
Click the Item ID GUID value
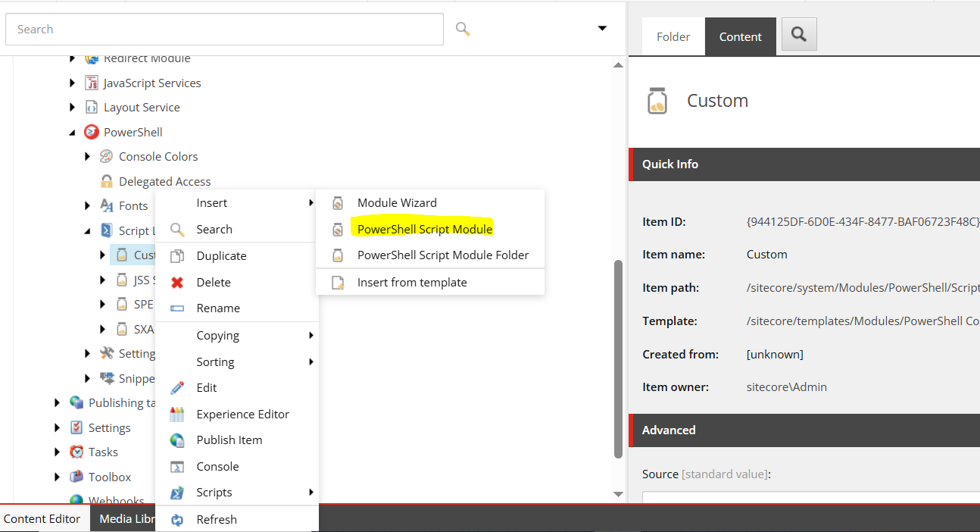863,222
